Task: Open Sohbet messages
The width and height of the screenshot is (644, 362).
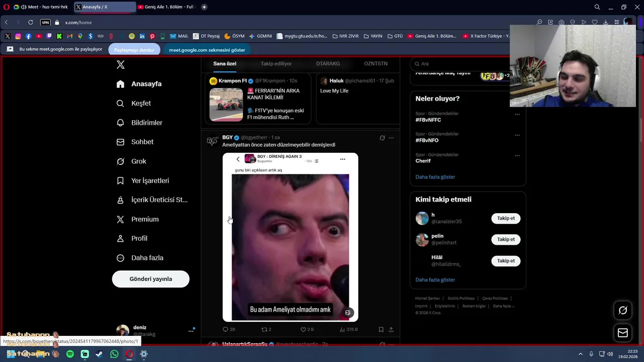Action: pos(134,142)
